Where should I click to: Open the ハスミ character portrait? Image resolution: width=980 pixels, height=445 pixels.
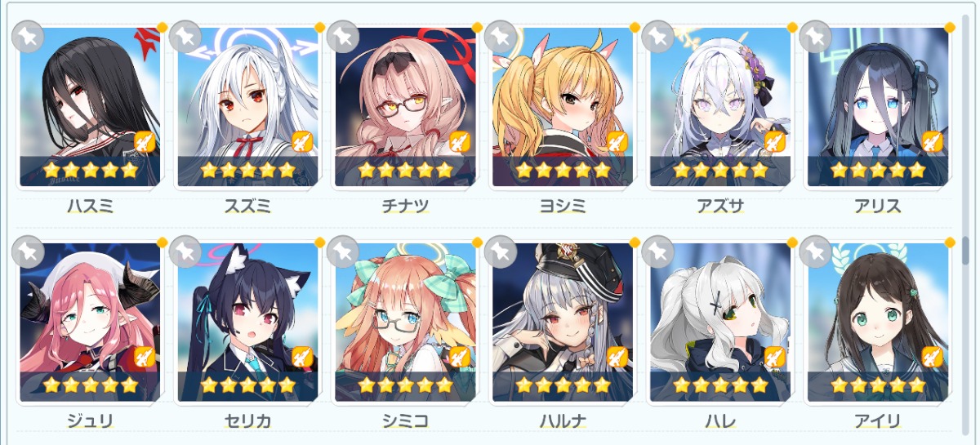[x=90, y=107]
